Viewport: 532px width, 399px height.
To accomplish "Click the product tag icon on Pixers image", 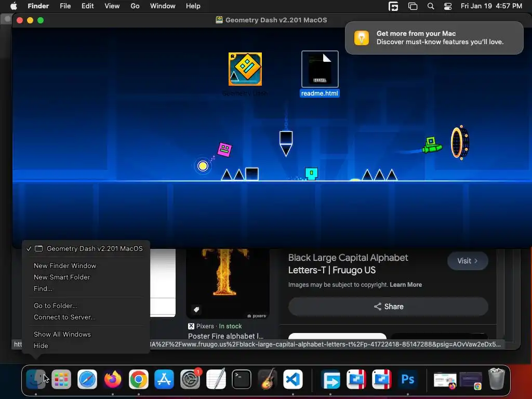I will pos(196,310).
